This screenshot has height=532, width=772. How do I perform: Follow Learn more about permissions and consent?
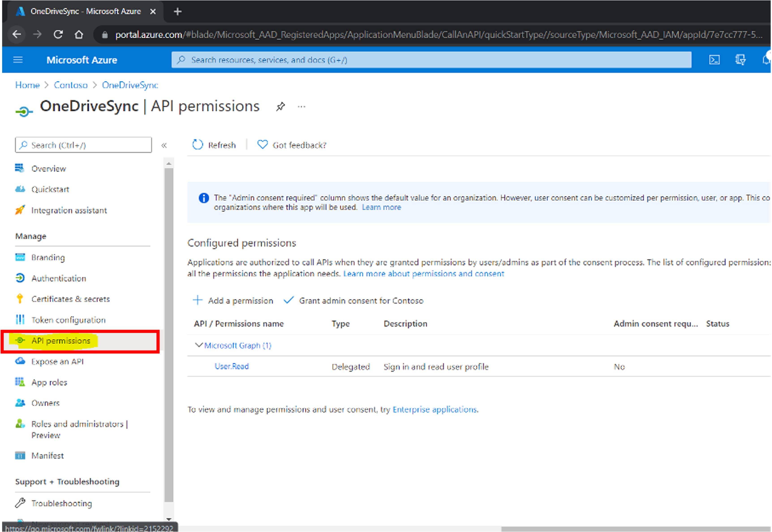click(424, 274)
